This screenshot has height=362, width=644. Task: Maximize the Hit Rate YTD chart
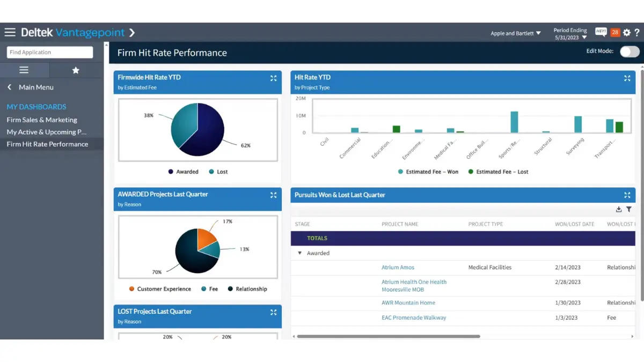click(627, 78)
